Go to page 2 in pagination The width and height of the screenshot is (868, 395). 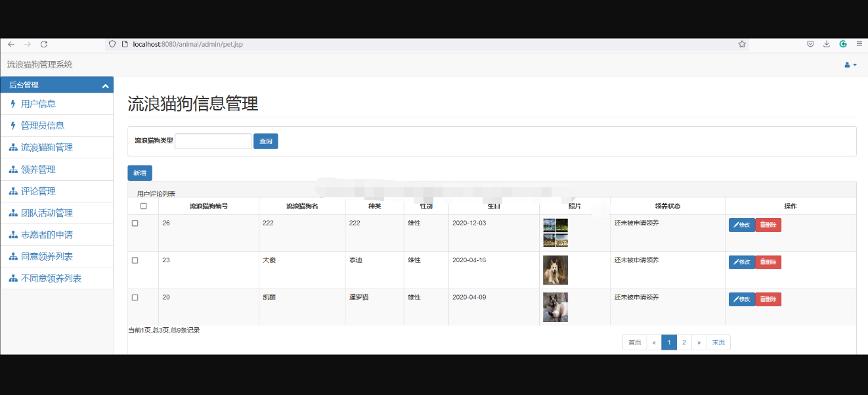pyautogui.click(x=684, y=342)
